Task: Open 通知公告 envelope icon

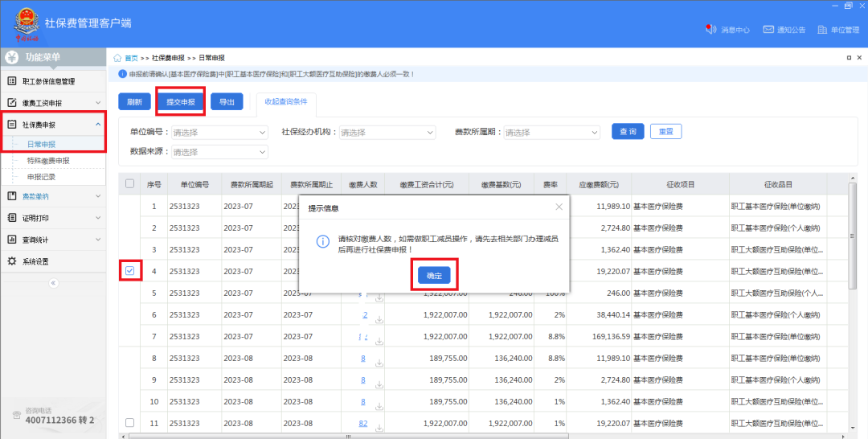Action: tap(768, 29)
